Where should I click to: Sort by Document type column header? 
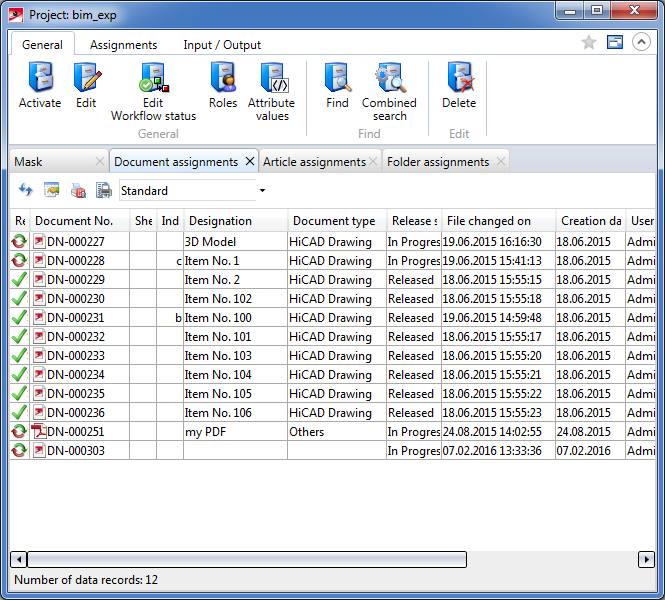click(337, 220)
